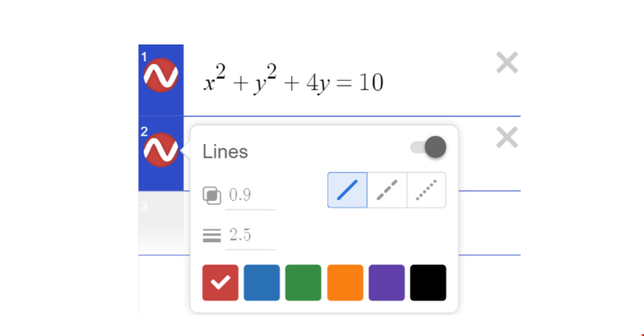644x336 pixels.
Task: Delete expression 2 with the X
Action: coord(507,138)
